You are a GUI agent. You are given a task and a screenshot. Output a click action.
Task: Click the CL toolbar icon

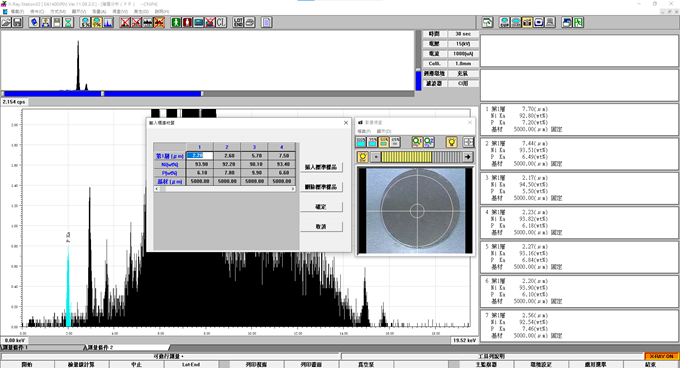[x=221, y=22]
